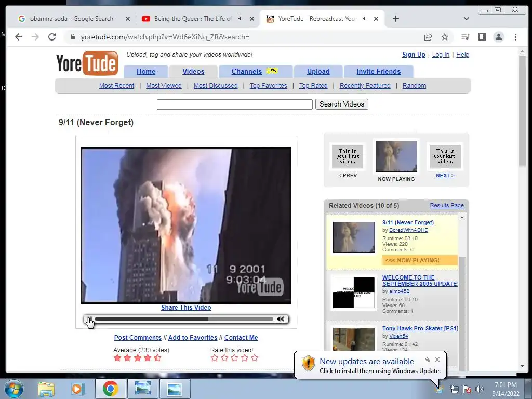Click the wrench icon in the update balloon
The image size is (532, 399).
pyautogui.click(x=428, y=360)
